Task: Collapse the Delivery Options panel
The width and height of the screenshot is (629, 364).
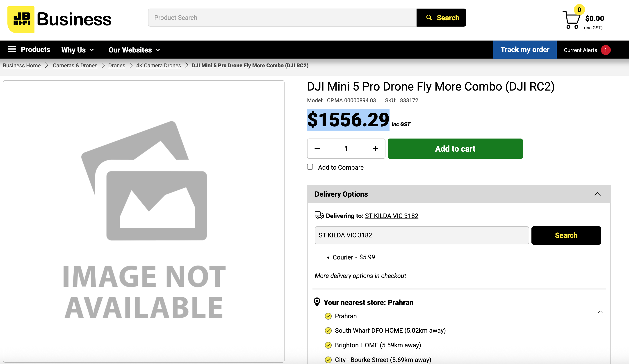Action: click(597, 194)
